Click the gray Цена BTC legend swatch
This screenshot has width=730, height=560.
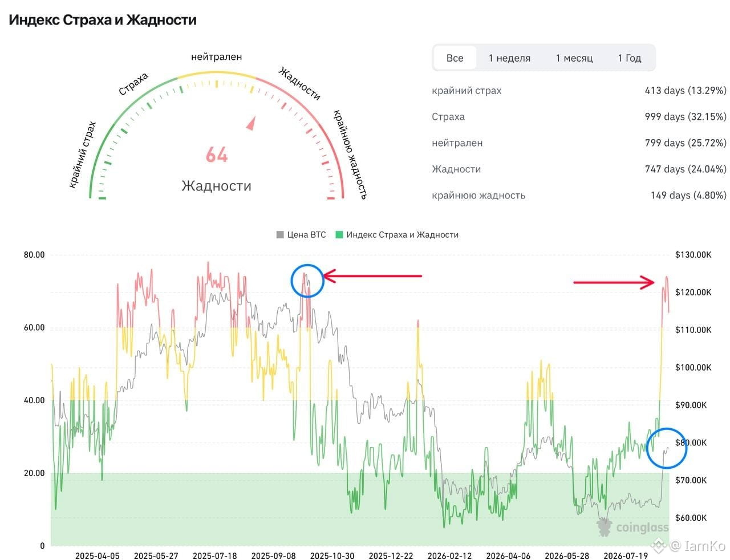(x=280, y=234)
